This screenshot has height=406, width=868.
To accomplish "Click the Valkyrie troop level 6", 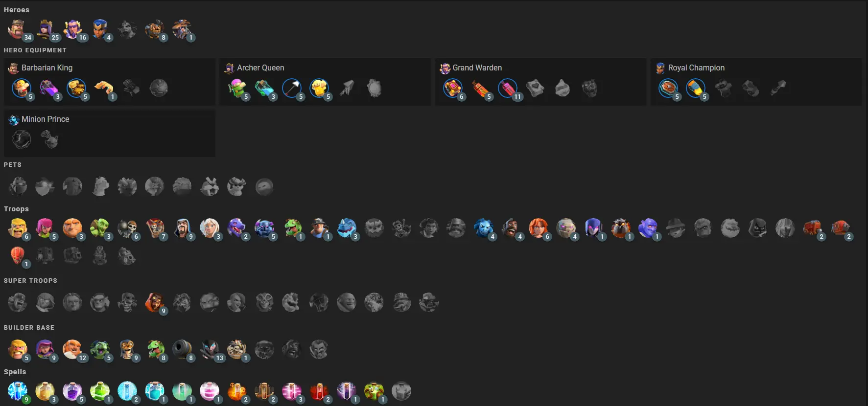I will [x=539, y=228].
